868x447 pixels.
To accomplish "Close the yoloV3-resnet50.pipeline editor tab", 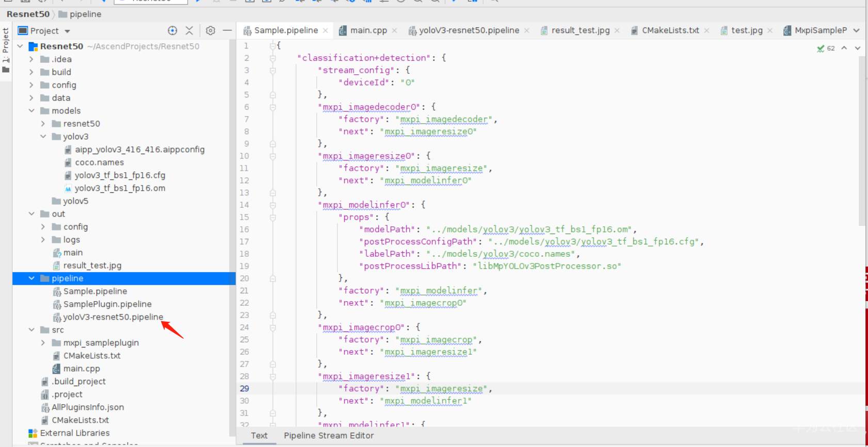I will (x=526, y=30).
